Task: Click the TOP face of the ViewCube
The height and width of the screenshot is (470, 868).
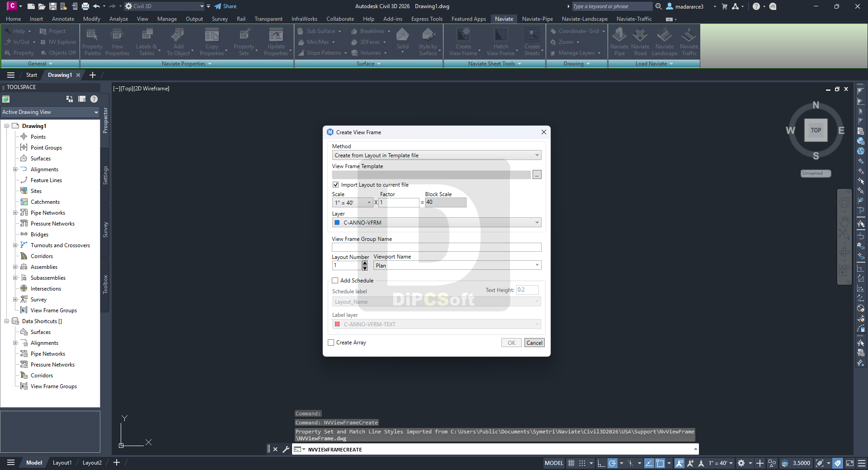Action: [x=816, y=130]
